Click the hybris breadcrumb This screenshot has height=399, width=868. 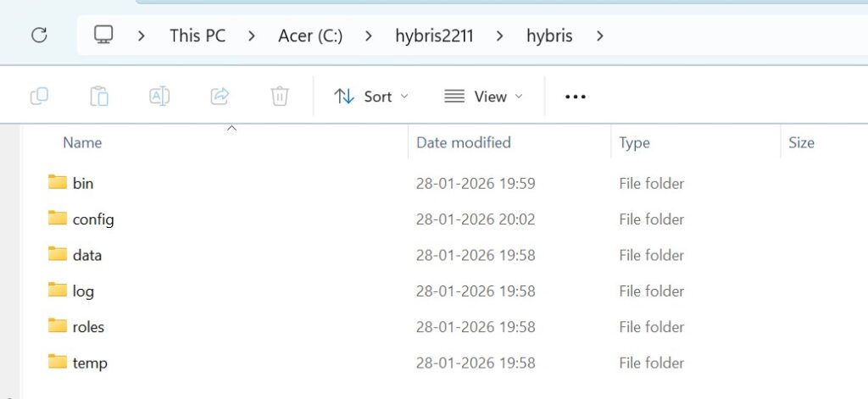(x=549, y=36)
